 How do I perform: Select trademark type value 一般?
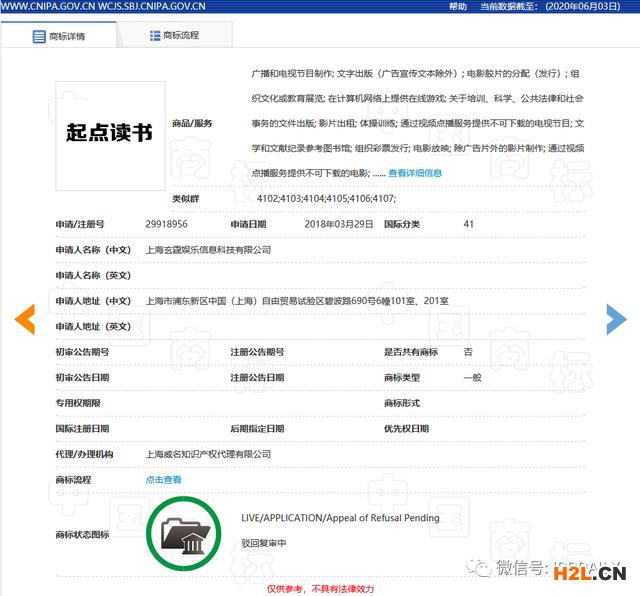tap(473, 378)
